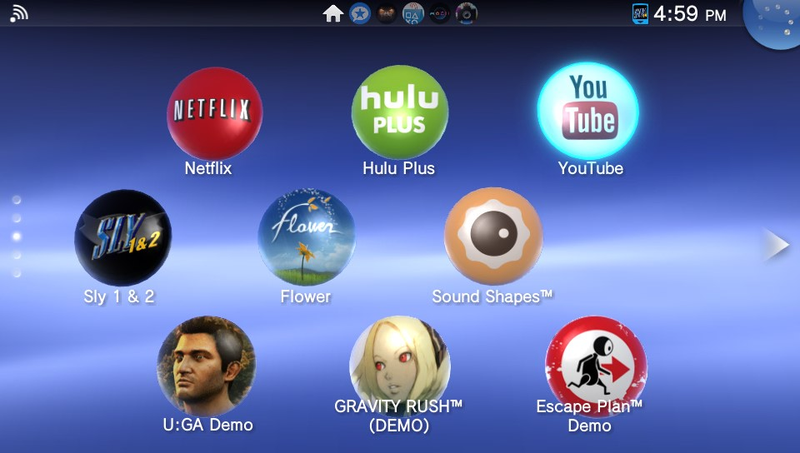Advance to next page with right arrow
Image resolution: width=800 pixels, height=453 pixels.
tap(777, 245)
